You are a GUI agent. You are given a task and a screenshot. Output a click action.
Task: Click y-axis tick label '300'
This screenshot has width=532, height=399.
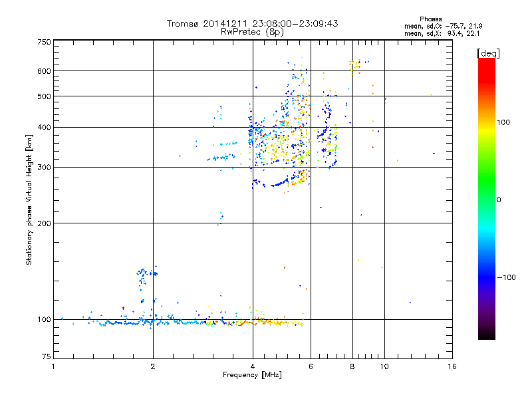tap(44, 167)
